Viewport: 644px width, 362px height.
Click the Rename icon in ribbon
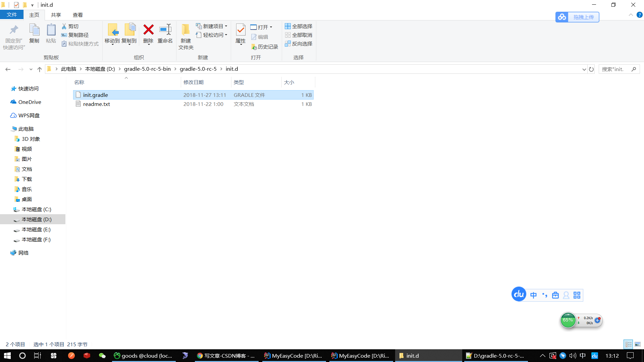165,30
